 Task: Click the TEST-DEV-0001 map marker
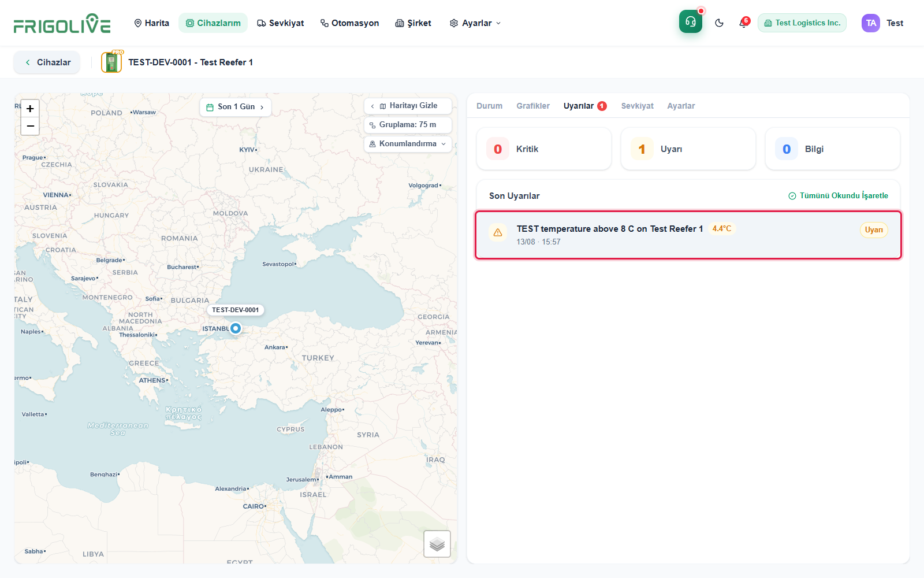tap(236, 328)
